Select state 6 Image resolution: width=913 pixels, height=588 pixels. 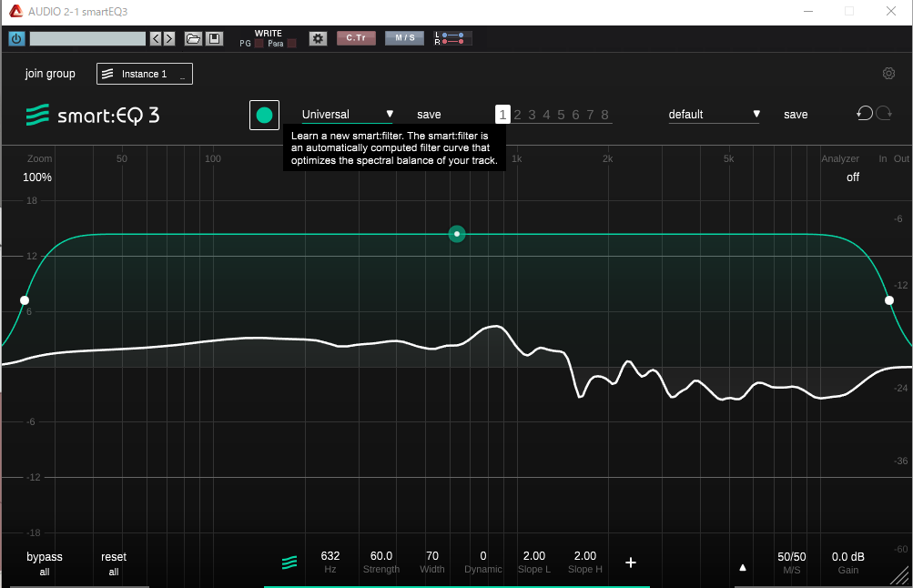point(575,115)
